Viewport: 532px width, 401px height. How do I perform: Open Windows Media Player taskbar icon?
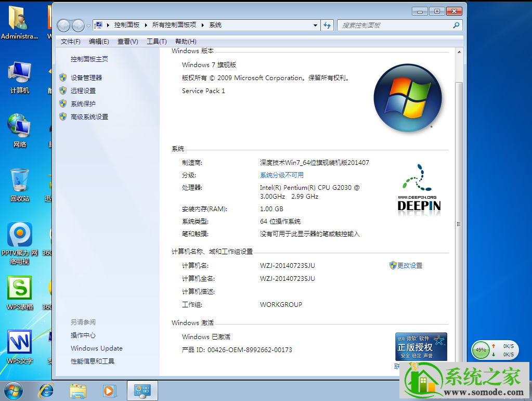(109, 391)
